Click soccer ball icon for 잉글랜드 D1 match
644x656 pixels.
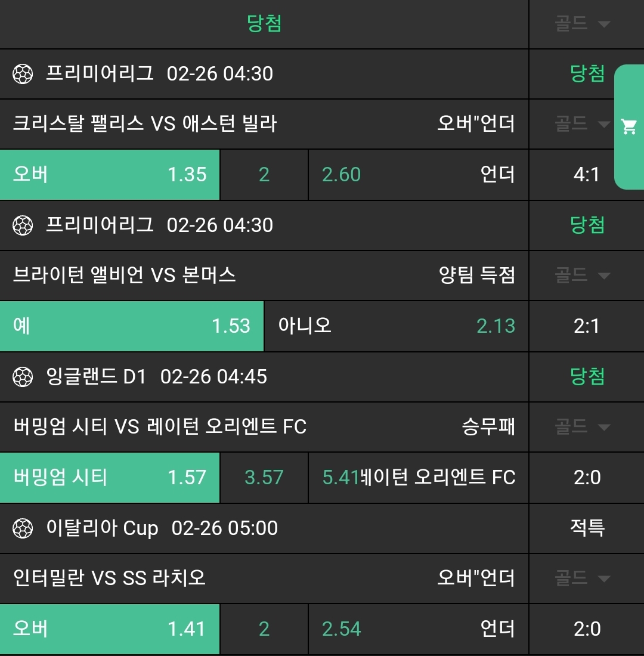pyautogui.click(x=23, y=377)
